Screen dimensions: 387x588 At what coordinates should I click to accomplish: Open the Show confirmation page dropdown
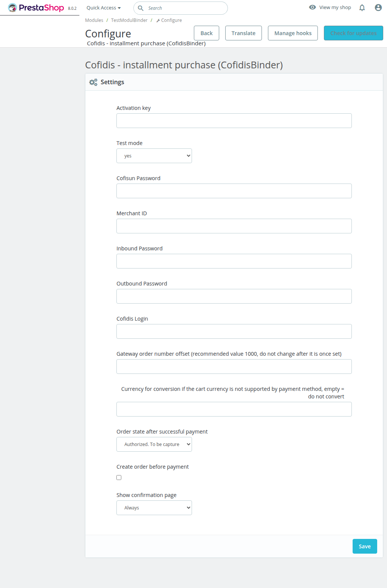click(154, 508)
